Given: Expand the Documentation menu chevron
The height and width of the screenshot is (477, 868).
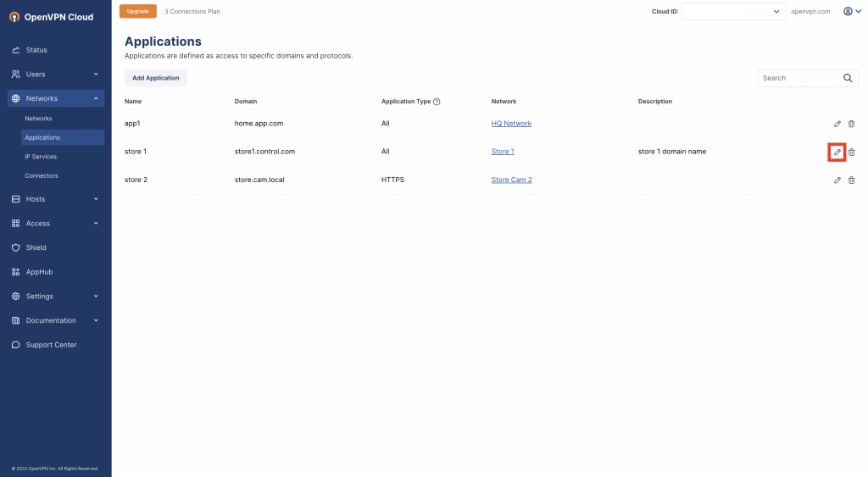Looking at the screenshot, I should click(96, 320).
